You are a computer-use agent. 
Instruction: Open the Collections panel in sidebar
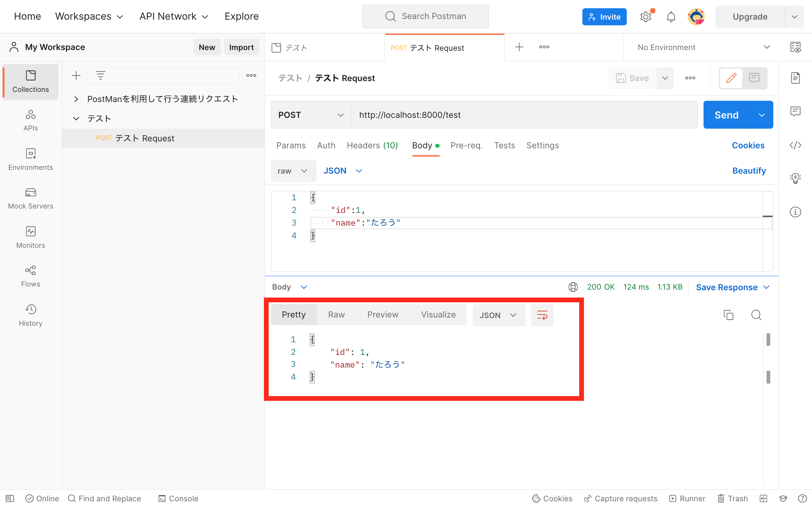(x=30, y=81)
